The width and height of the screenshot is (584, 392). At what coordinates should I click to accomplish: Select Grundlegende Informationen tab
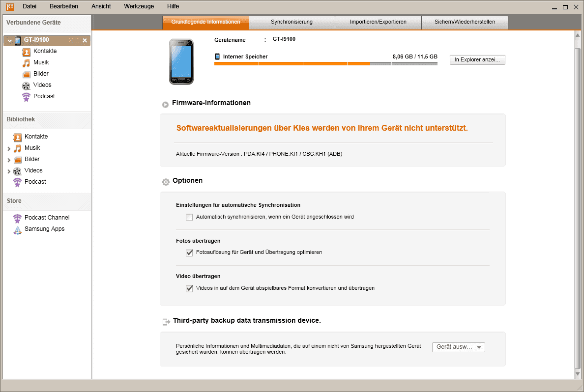205,22
